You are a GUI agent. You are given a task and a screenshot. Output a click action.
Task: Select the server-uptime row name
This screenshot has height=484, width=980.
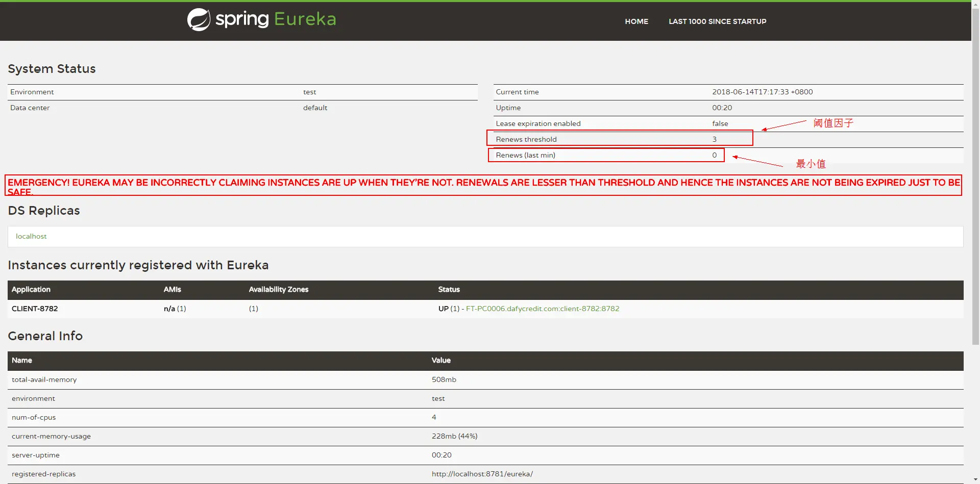(x=36, y=455)
